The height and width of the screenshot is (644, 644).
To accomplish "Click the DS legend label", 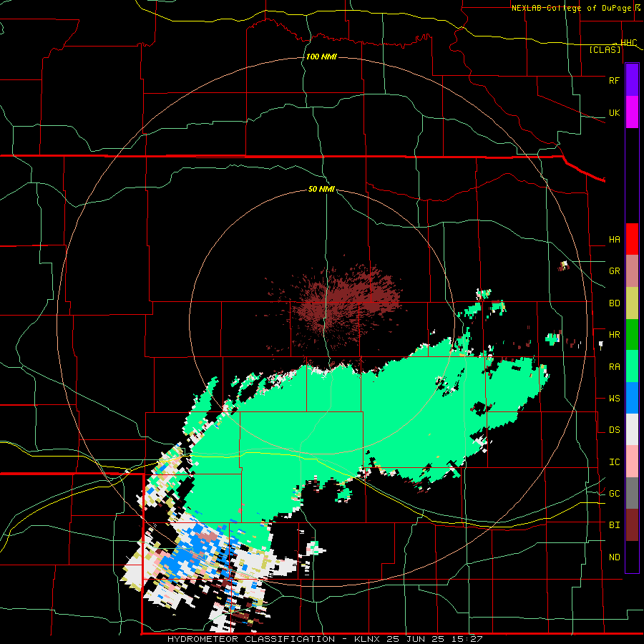I will tap(614, 430).
